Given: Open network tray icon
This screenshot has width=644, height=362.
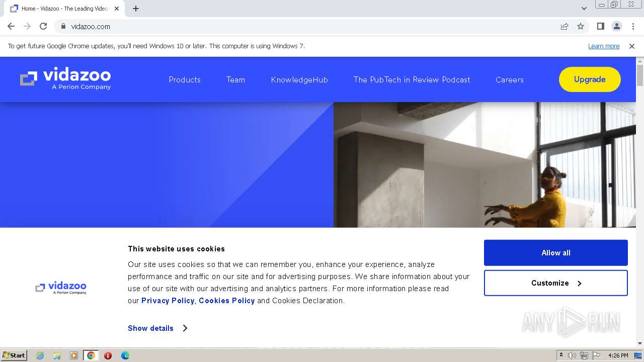Looking at the screenshot, I should point(584,355).
